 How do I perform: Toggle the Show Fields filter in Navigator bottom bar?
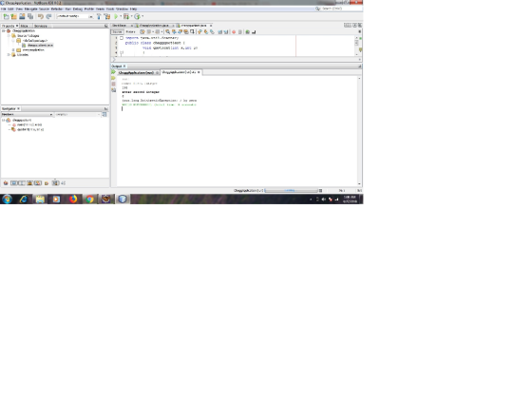pyautogui.click(x=13, y=183)
